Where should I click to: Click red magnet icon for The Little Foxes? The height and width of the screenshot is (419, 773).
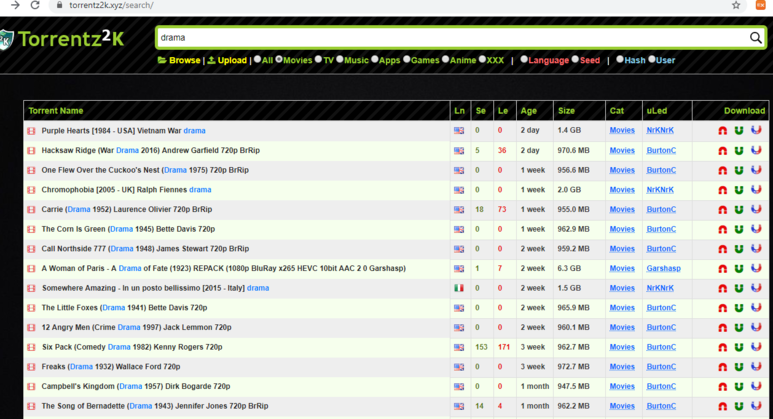[x=723, y=308]
